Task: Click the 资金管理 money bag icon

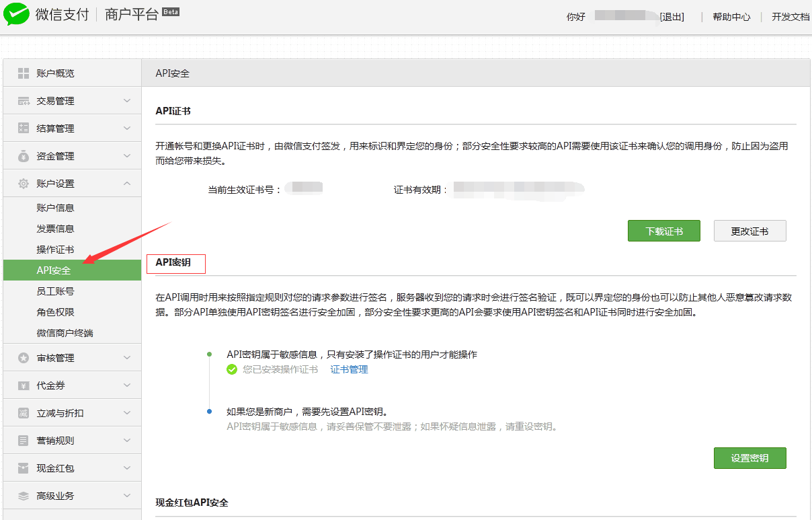Action: [x=24, y=156]
